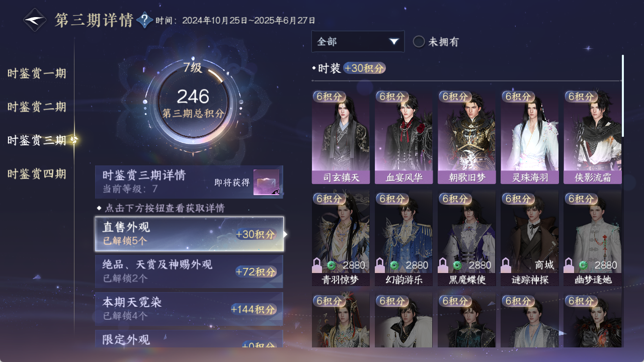
Task: Select the 时鉴赏二期 tab
Action: (37, 107)
